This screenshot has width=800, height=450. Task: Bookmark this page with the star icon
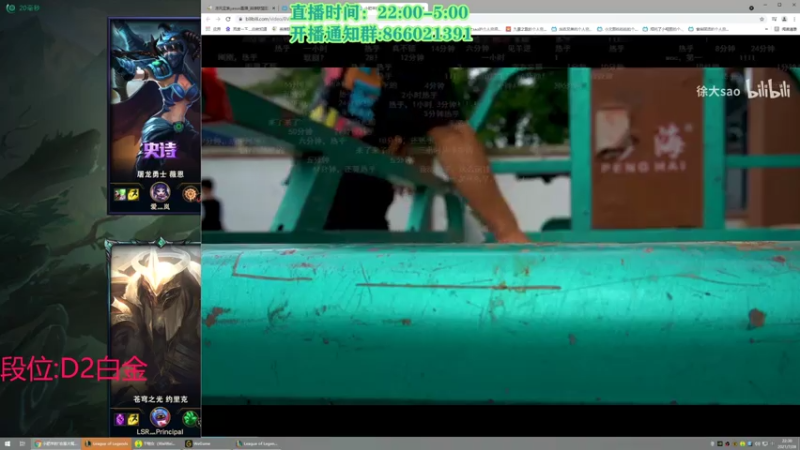762,19
